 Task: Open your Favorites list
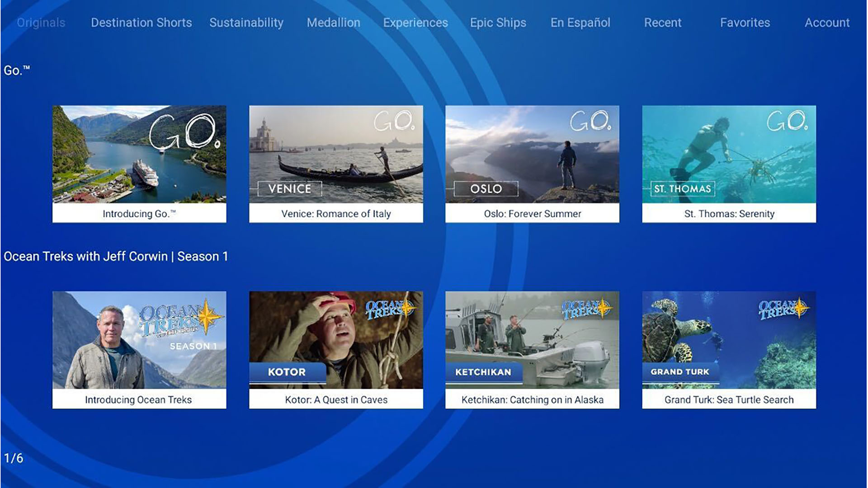tap(745, 23)
